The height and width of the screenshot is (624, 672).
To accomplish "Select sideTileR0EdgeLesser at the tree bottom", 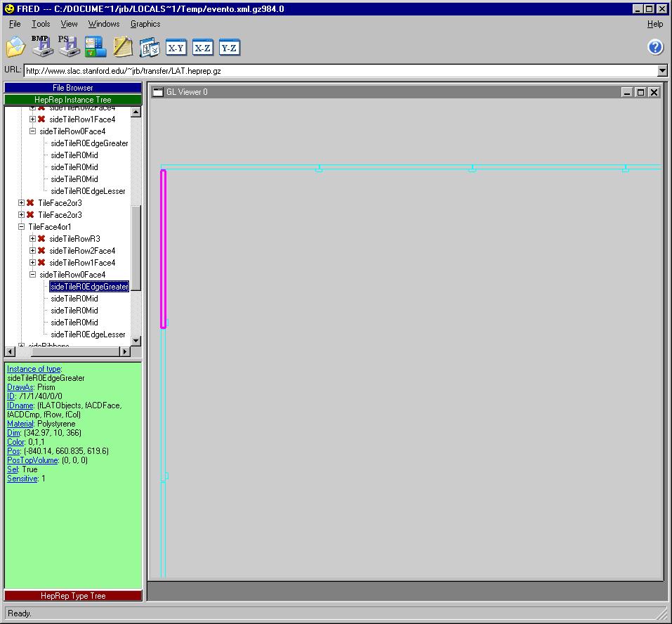I will (88, 334).
